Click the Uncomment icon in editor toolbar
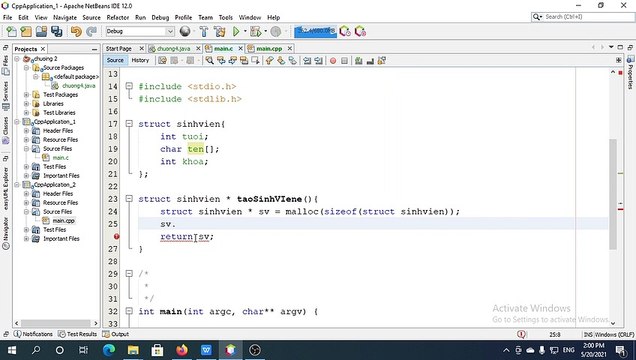This screenshot has height=360, width=636. (x=370, y=60)
